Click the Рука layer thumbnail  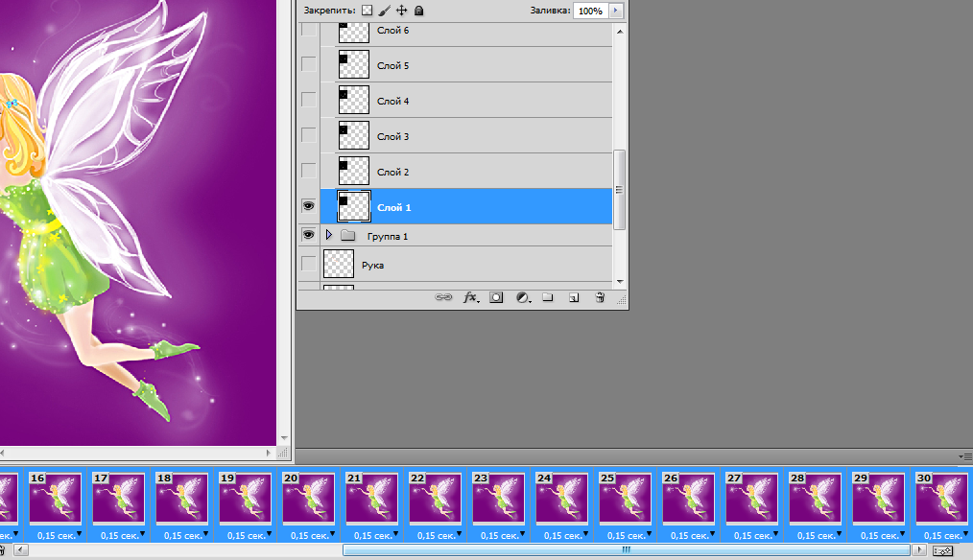click(339, 264)
